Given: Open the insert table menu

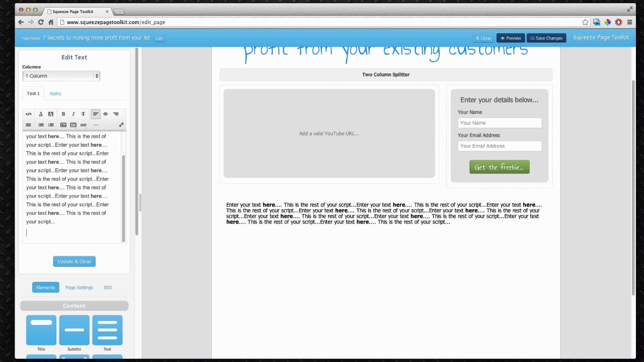Looking at the screenshot, I should [x=73, y=125].
